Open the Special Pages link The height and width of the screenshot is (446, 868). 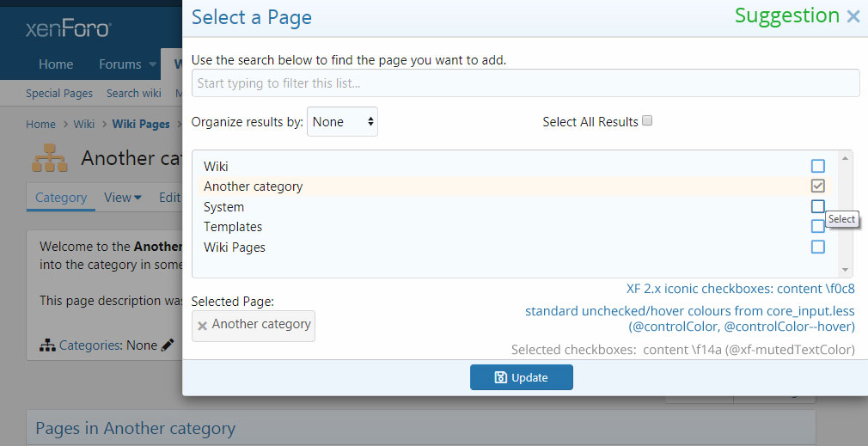59,93
